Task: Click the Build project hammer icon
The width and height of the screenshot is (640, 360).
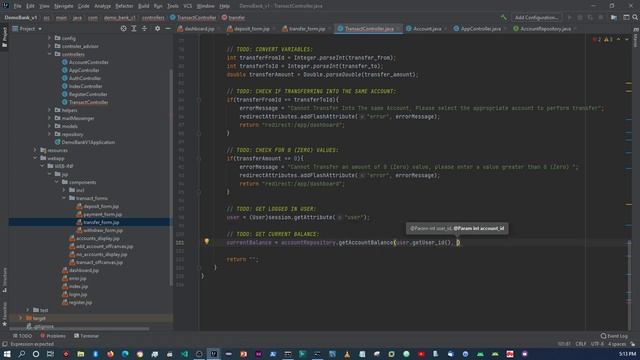Action: point(504,18)
